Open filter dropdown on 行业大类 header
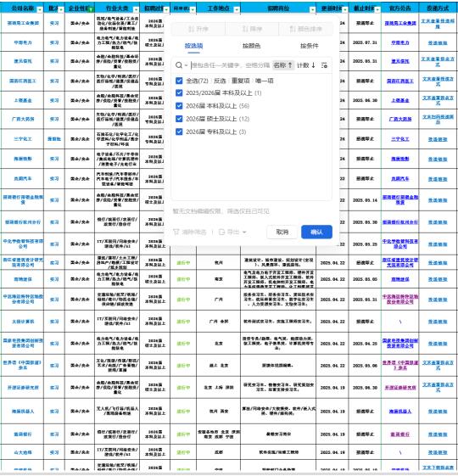The height and width of the screenshot is (476, 458). [136, 9]
